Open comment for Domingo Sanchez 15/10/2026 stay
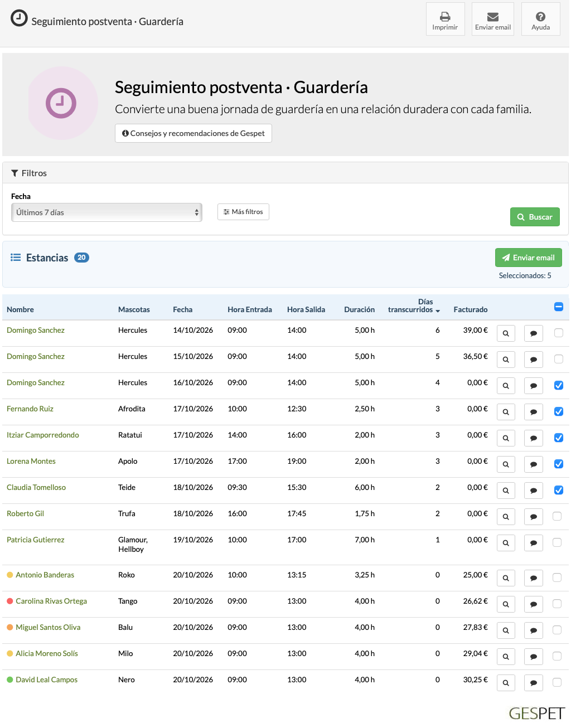The image size is (571, 728). click(534, 360)
